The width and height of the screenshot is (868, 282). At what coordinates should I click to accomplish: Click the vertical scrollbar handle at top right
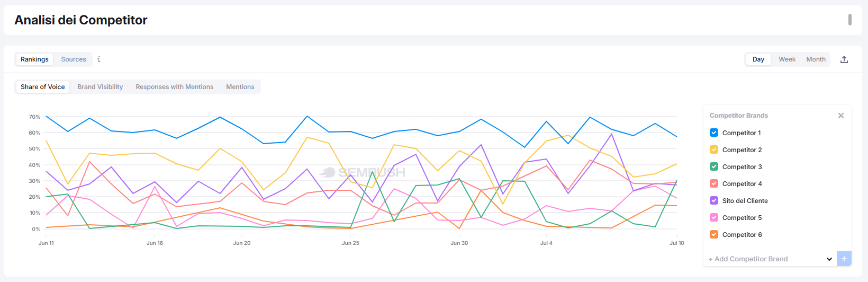point(850,20)
